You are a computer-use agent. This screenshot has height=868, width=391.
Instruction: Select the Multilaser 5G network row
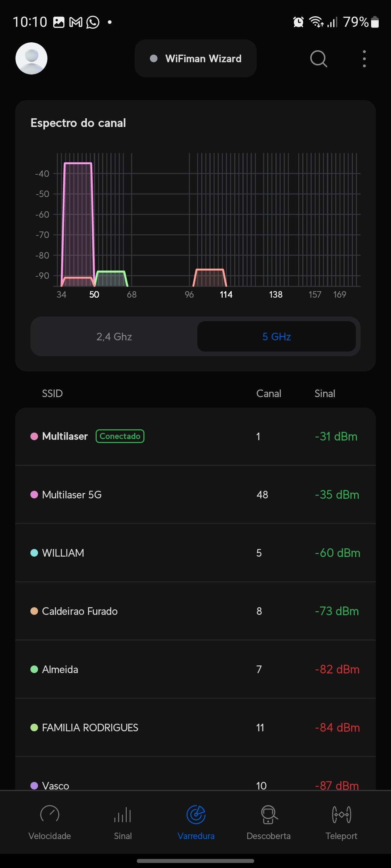click(195, 495)
